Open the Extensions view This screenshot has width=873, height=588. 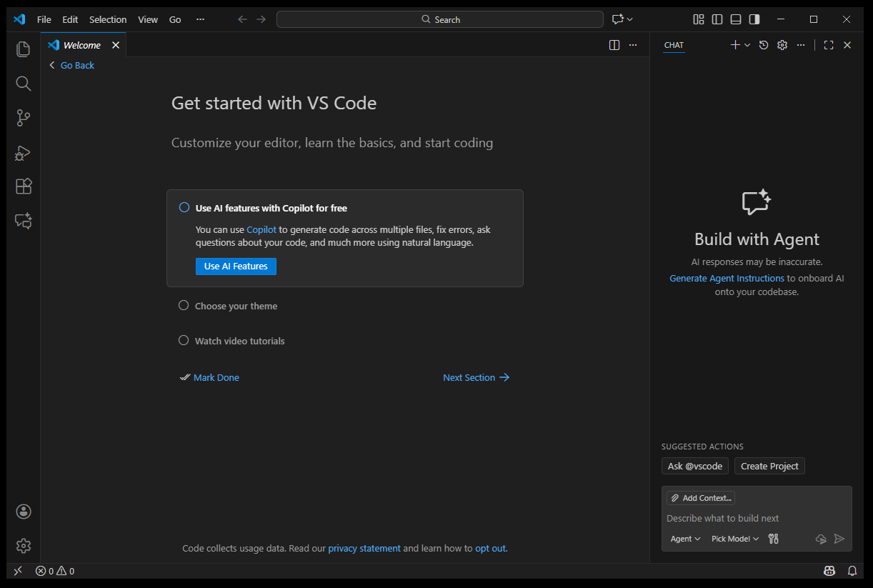click(x=24, y=186)
